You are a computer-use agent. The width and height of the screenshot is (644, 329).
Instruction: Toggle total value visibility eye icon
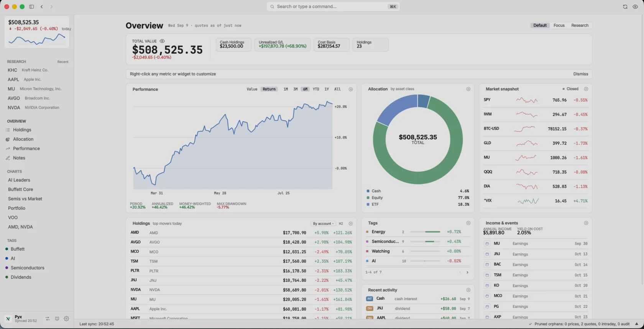point(162,41)
